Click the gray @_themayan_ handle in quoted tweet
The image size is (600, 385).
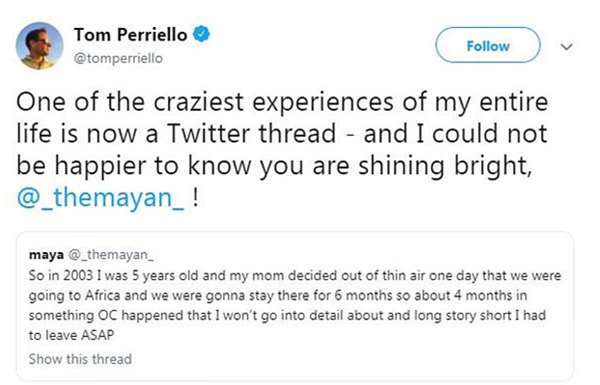point(111,255)
